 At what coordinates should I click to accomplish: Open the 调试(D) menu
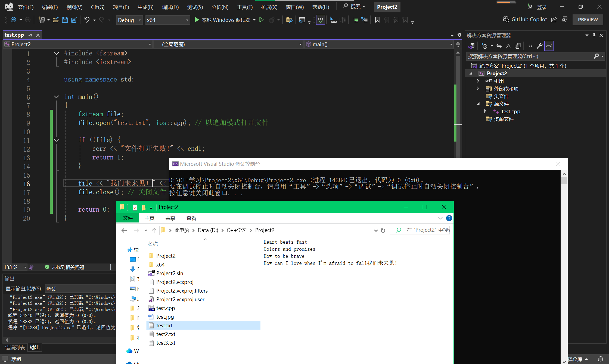pos(170,7)
